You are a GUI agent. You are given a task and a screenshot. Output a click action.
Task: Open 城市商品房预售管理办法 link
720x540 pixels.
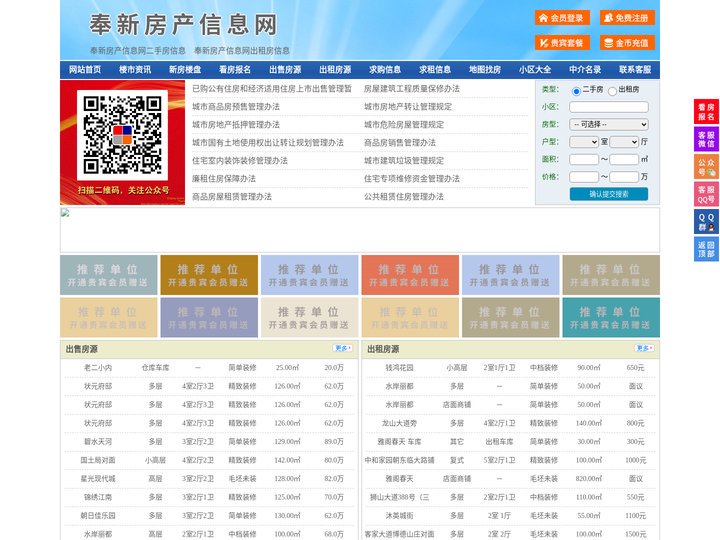[x=236, y=107]
